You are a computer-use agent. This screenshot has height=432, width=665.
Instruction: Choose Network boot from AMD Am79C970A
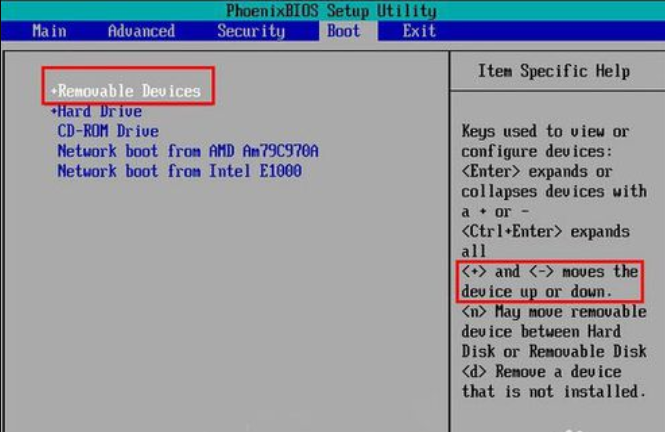pos(188,151)
